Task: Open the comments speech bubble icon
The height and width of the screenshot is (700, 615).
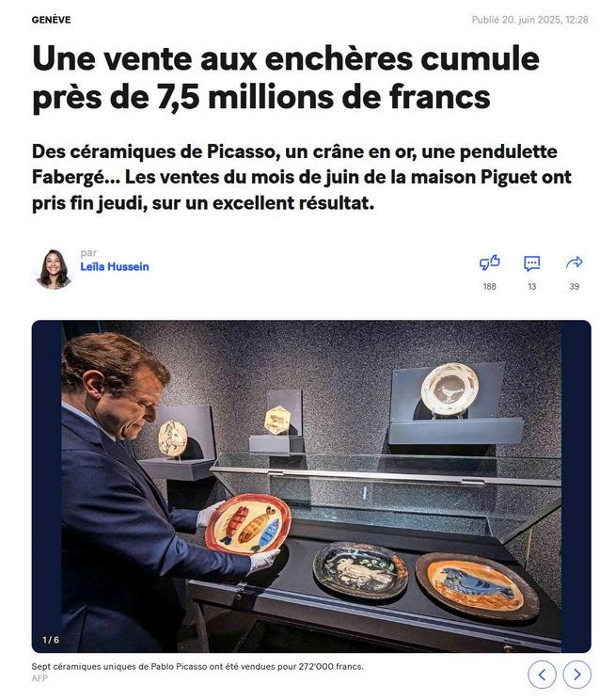Action: pos(531,262)
